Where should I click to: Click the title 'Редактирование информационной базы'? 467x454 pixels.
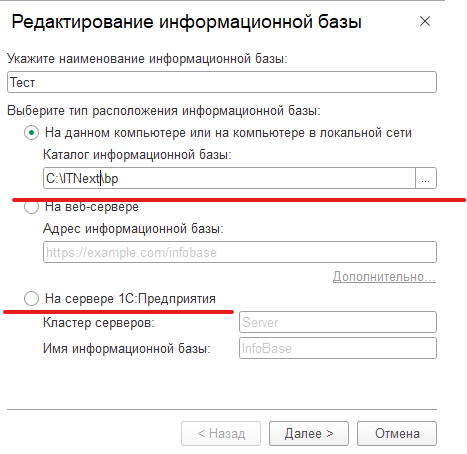click(x=187, y=22)
